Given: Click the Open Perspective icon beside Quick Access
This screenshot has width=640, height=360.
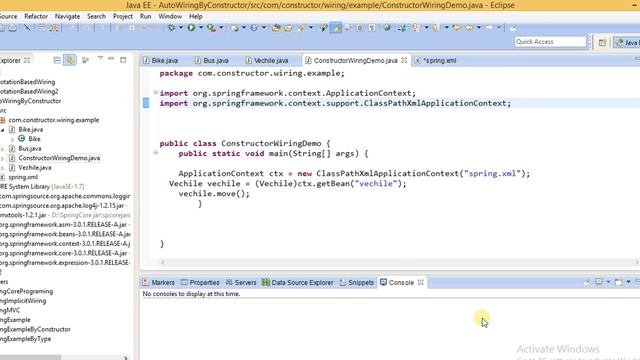Looking at the screenshot, I should point(602,42).
